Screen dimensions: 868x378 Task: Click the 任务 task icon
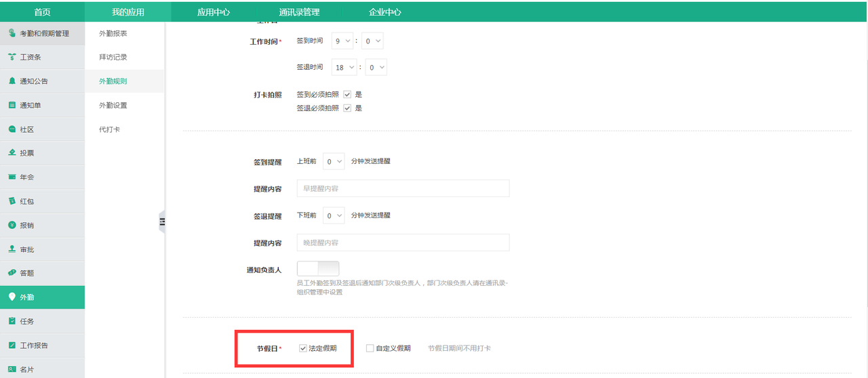click(x=12, y=321)
